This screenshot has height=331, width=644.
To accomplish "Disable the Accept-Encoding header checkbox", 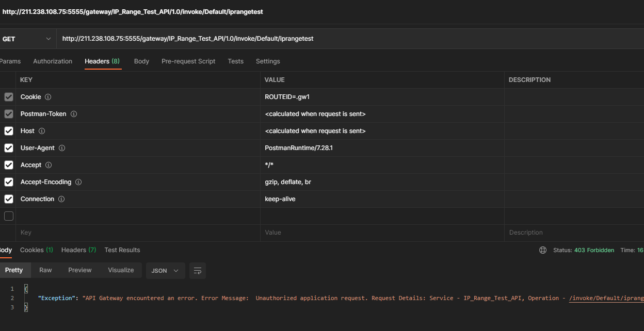I will point(9,182).
